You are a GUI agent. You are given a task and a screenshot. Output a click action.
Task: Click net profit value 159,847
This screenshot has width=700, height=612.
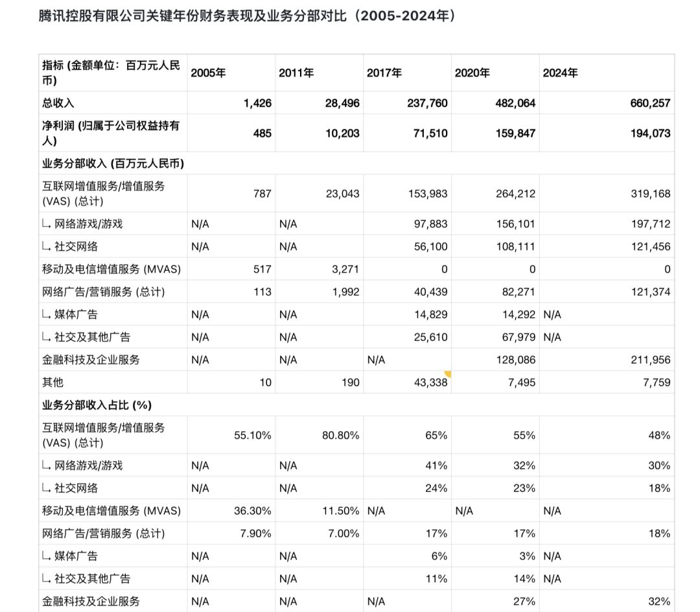tap(515, 133)
